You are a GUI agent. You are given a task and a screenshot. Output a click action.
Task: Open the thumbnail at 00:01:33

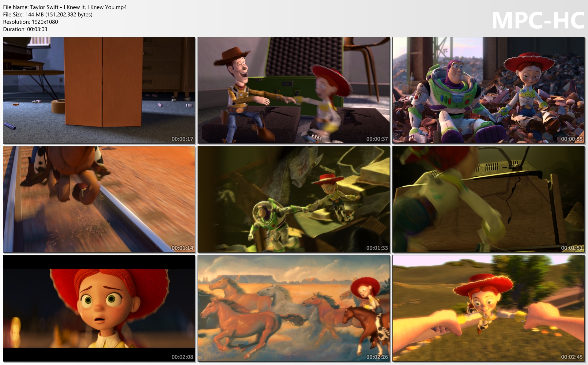pyautogui.click(x=294, y=199)
